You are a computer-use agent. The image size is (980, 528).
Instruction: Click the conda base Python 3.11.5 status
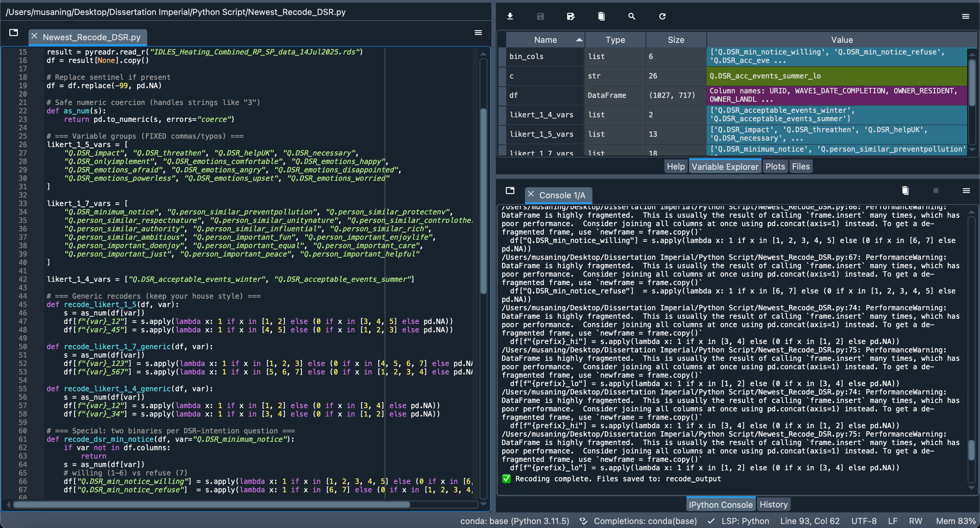tap(514, 521)
